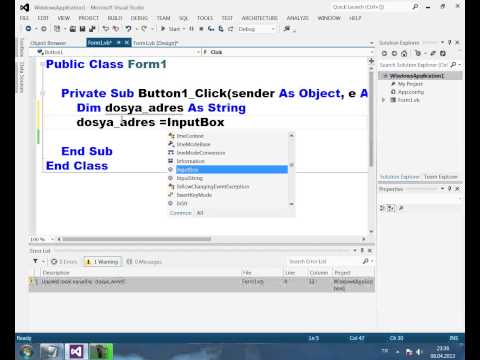This screenshot has width=480, height=360.
Task: Switch to Form1.vb [Design] tab
Action: pos(155,43)
